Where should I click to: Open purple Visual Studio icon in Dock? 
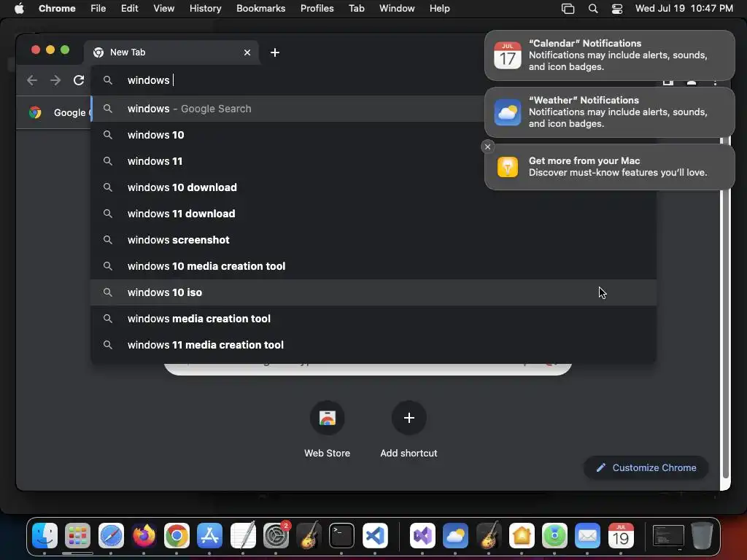[422, 536]
